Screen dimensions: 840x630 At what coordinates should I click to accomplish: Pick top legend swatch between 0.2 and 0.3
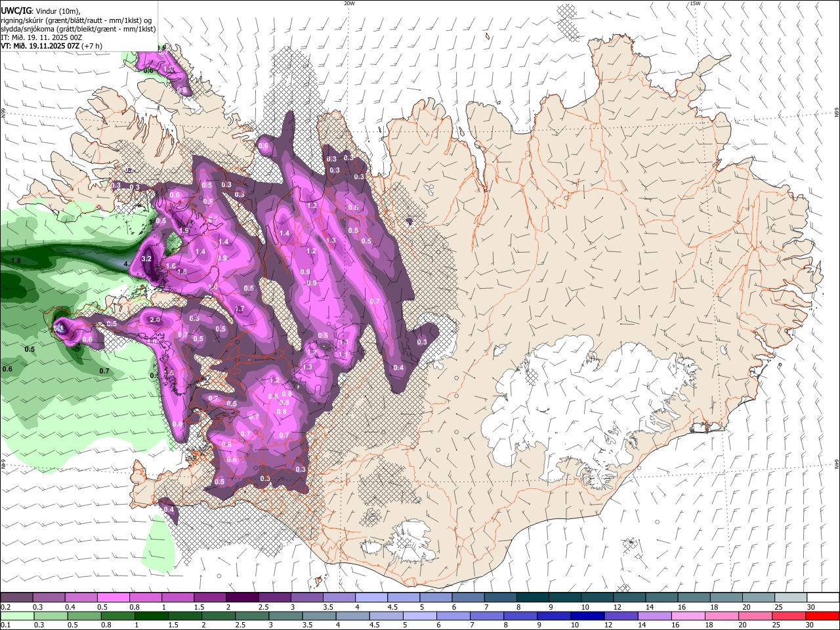click(x=16, y=598)
